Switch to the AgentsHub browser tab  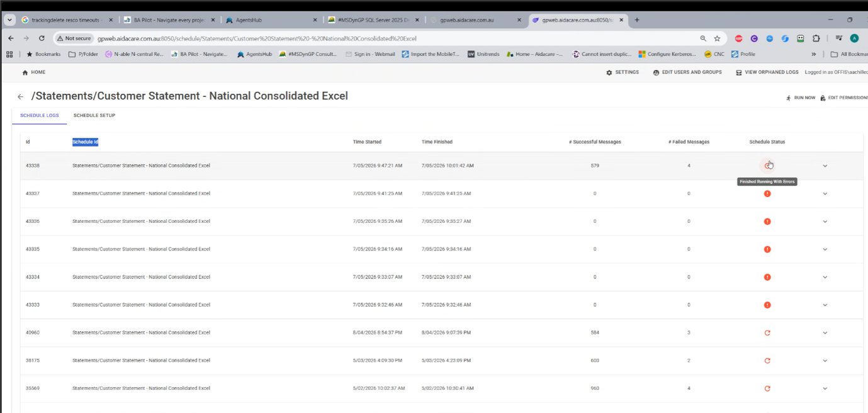click(271, 20)
